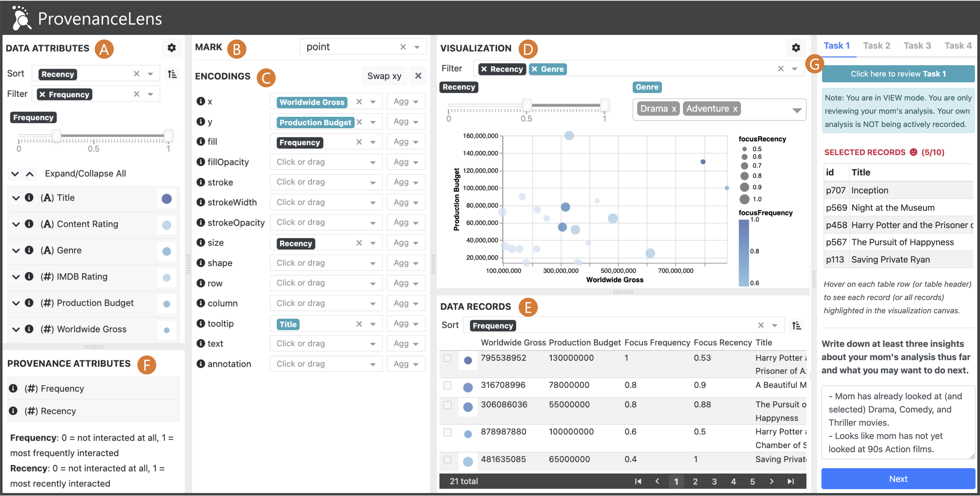The image size is (980, 496).
Task: Click info icon beside Recency provenance attribute
Action: tap(13, 411)
